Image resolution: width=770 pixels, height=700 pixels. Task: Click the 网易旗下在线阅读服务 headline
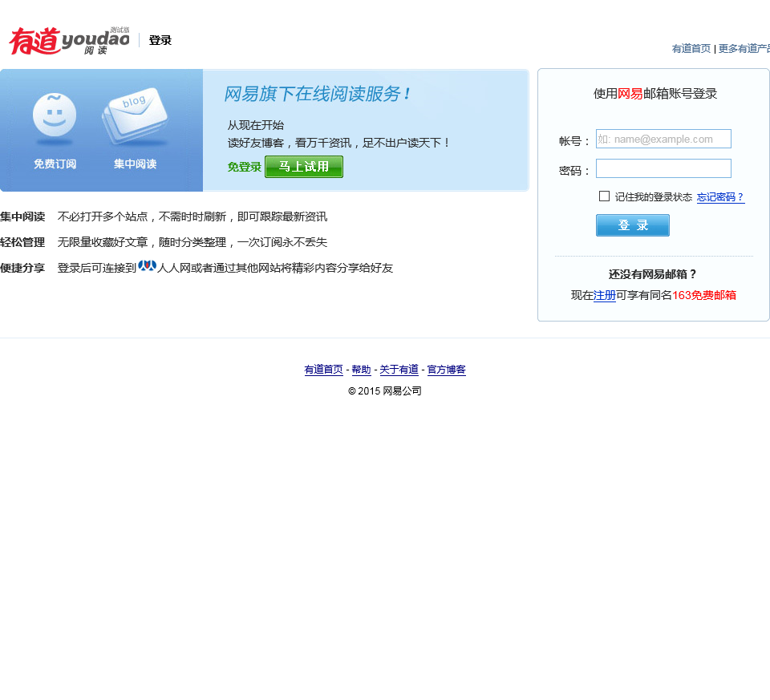[318, 94]
